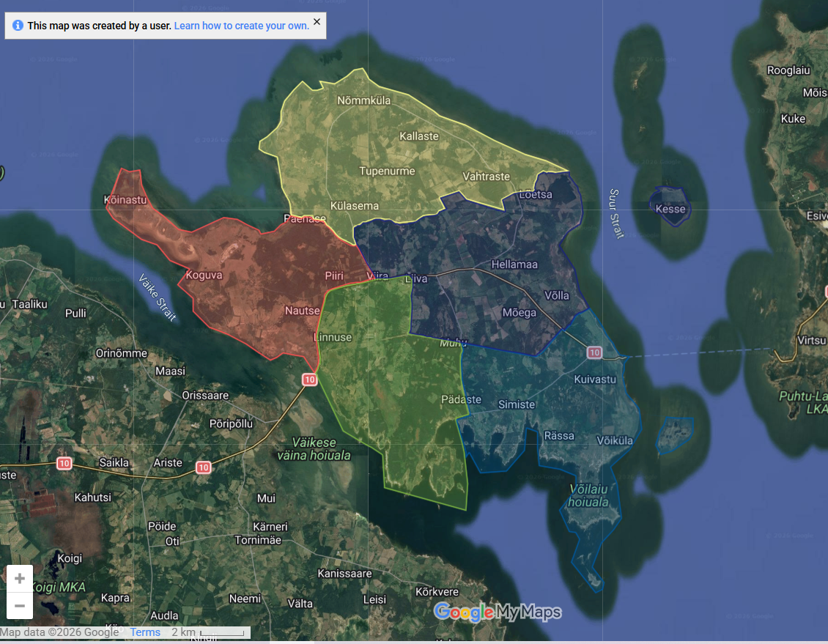Image resolution: width=828 pixels, height=644 pixels.
Task: Click the Virtsu place label
Action: (812, 341)
